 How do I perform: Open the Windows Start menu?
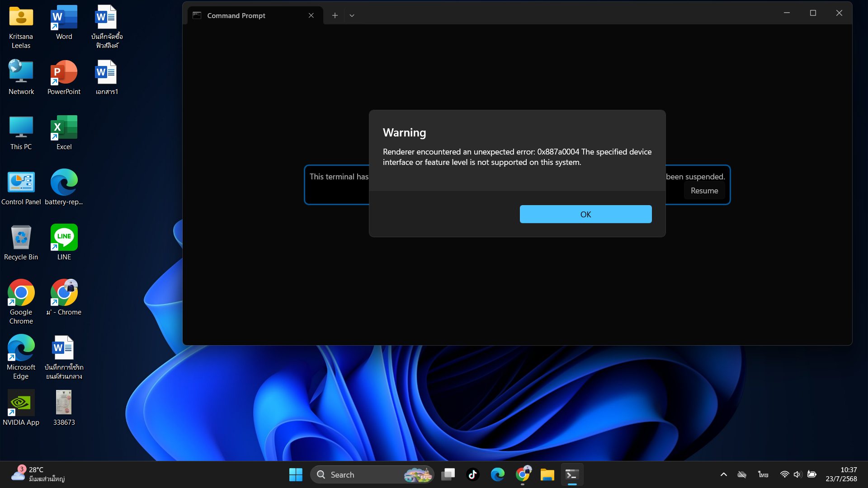pos(296,474)
